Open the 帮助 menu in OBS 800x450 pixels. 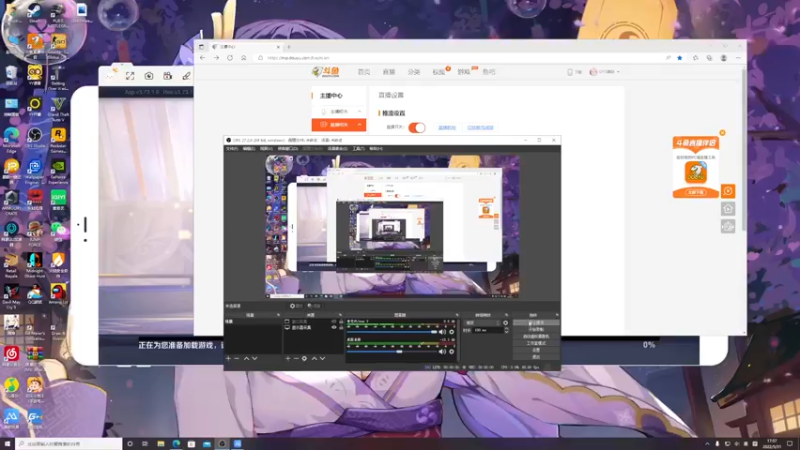coord(376,149)
